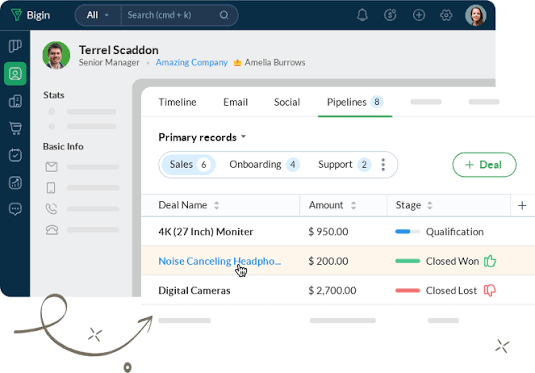535x373 pixels.
Task: Click the $ 2,700.00 amount cell
Action: pyautogui.click(x=332, y=290)
